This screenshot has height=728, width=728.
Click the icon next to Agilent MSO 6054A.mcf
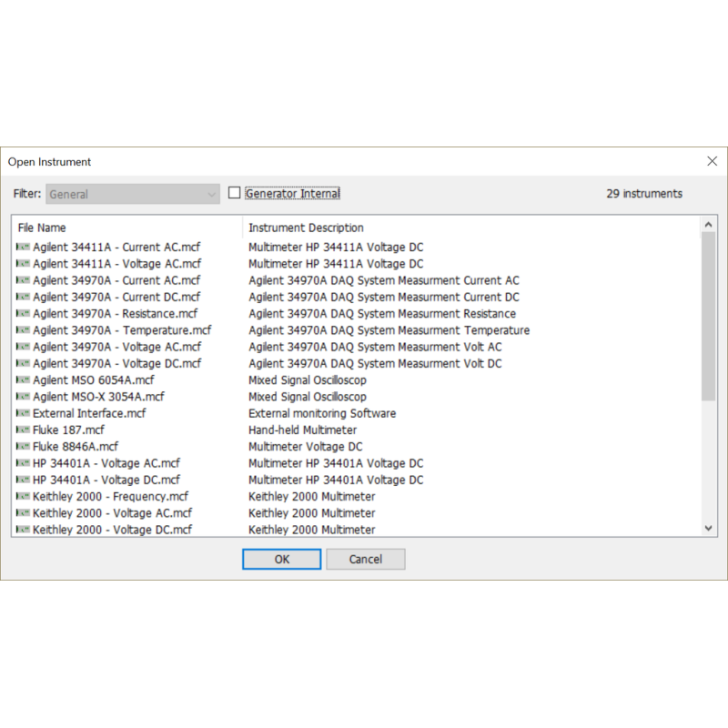pyautogui.click(x=24, y=380)
